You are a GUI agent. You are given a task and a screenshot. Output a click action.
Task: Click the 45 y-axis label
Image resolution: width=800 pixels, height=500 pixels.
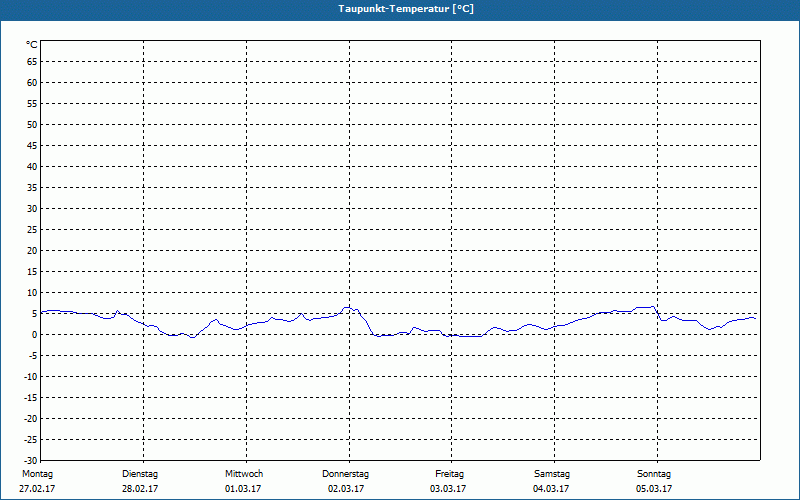(x=32, y=145)
